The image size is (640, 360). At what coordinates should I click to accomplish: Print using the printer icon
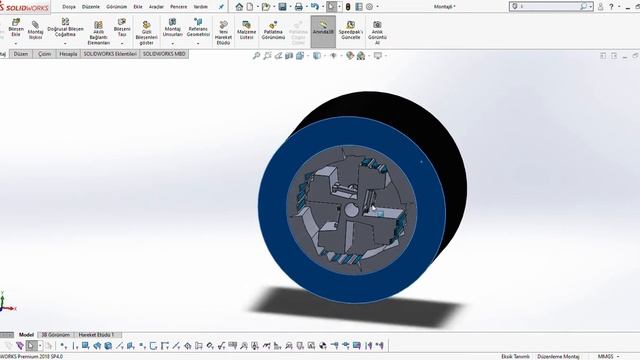coord(298,7)
